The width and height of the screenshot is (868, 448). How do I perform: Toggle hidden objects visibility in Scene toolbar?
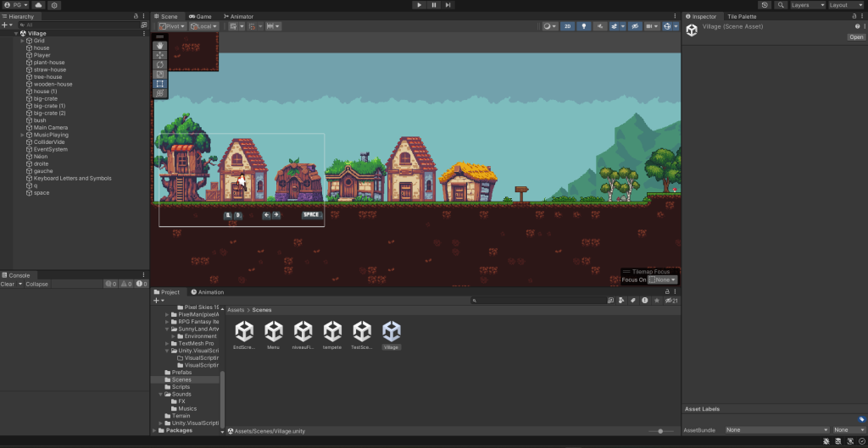tap(636, 26)
